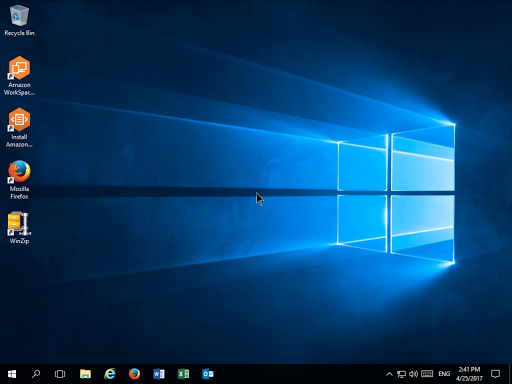The height and width of the screenshot is (384, 512).
Task: Open network status tray icon
Action: click(x=401, y=374)
